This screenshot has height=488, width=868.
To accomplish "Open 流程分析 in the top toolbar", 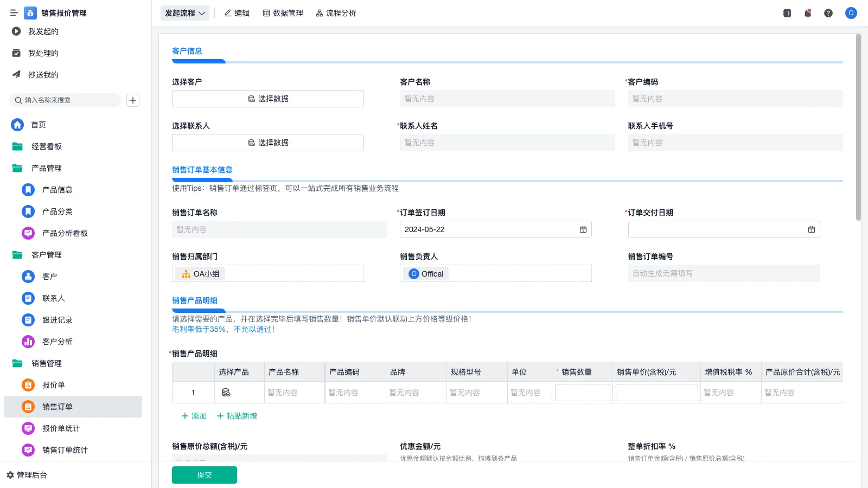I will click(x=336, y=13).
